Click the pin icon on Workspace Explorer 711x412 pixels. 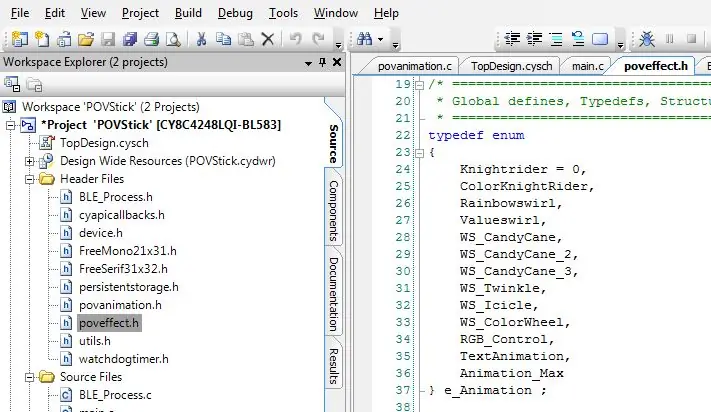(322, 62)
